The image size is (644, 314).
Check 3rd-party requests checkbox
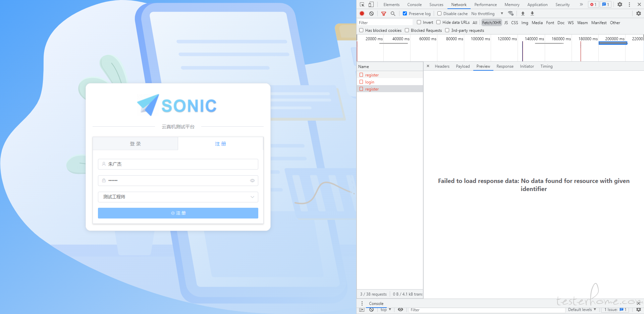tap(447, 30)
